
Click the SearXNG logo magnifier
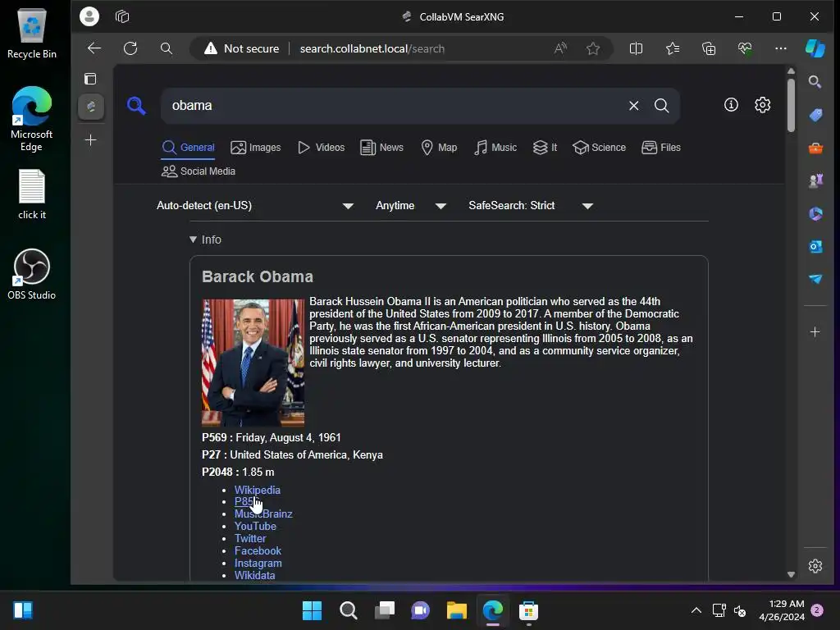click(x=136, y=105)
